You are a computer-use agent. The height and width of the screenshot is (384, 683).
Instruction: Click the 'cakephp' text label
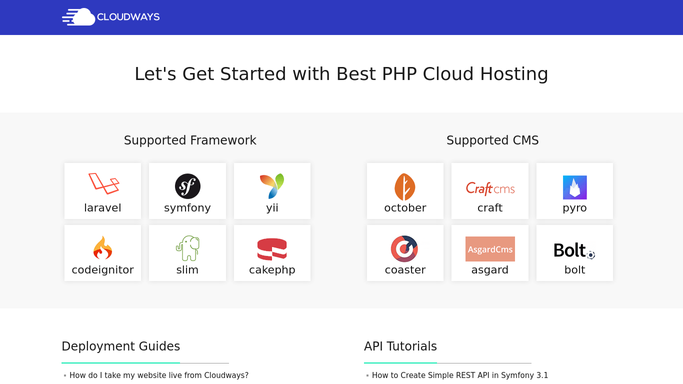click(x=272, y=270)
